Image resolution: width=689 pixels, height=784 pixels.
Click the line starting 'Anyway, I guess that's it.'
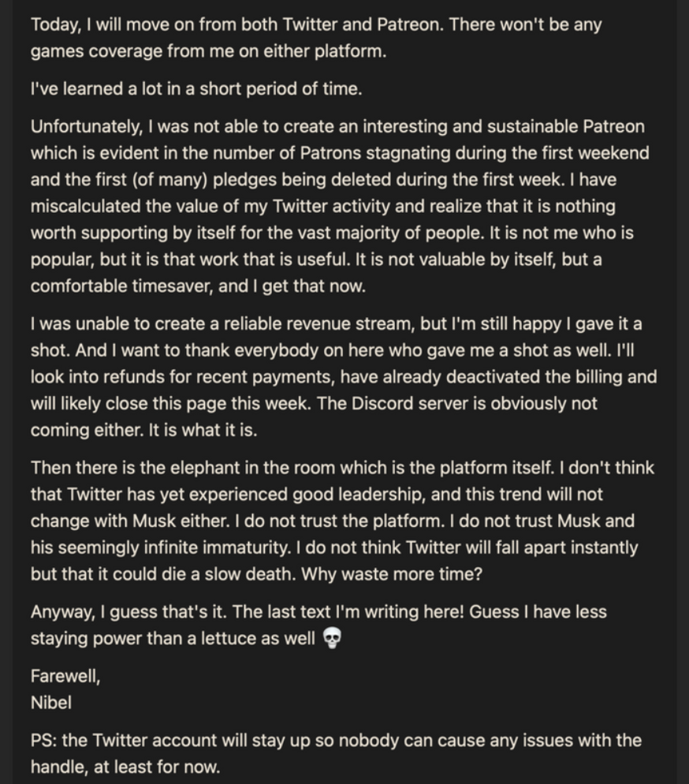coord(318,612)
